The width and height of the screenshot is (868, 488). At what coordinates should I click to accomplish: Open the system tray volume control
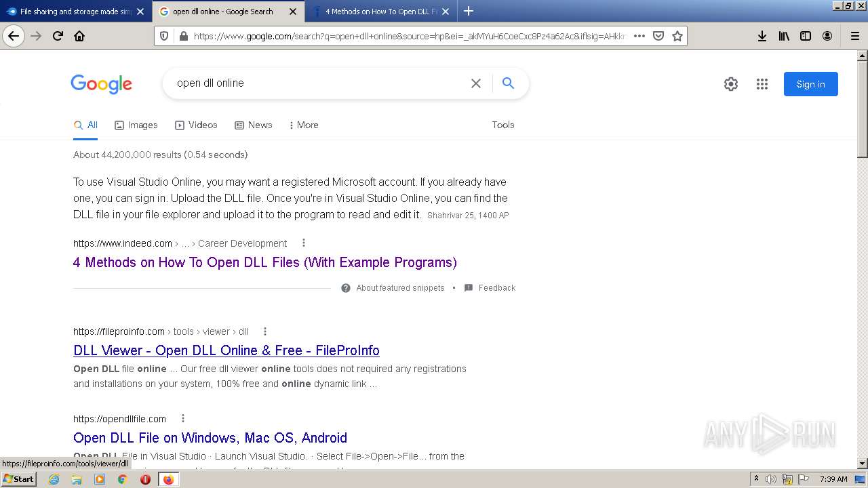[771, 479]
